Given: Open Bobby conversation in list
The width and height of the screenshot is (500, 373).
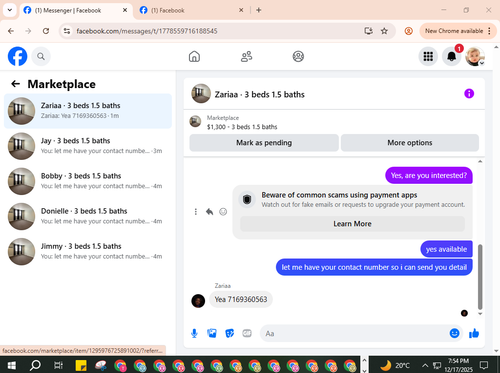Looking at the screenshot, I should (88, 181).
